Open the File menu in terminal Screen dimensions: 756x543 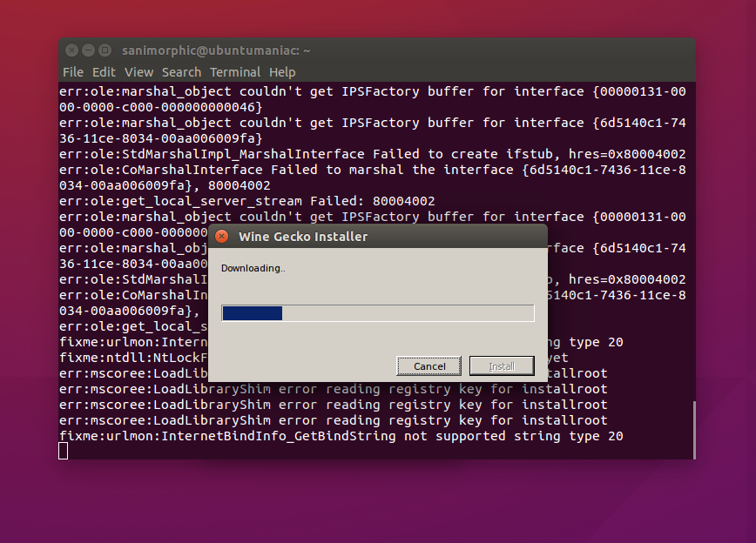coord(73,72)
